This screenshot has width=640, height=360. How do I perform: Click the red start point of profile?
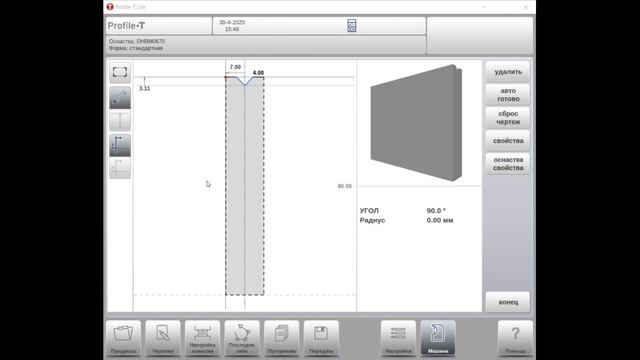point(226,77)
